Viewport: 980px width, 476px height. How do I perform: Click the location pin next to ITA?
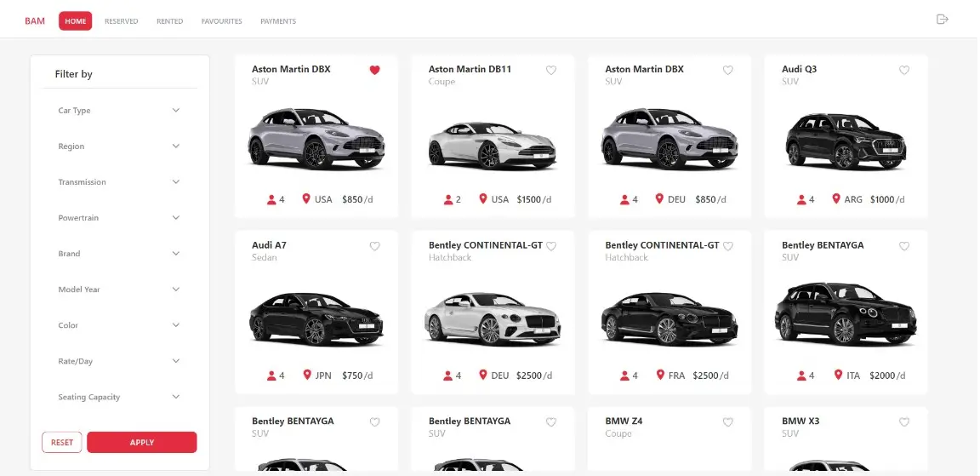[838, 375]
